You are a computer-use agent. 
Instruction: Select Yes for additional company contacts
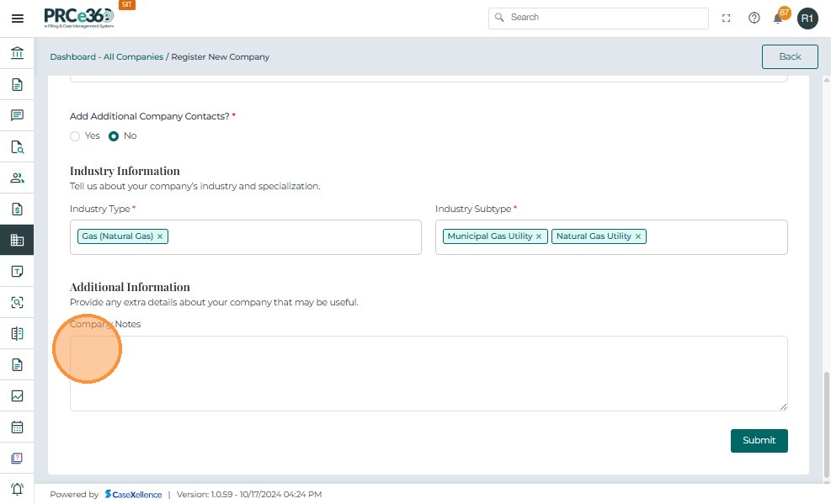[x=75, y=136]
